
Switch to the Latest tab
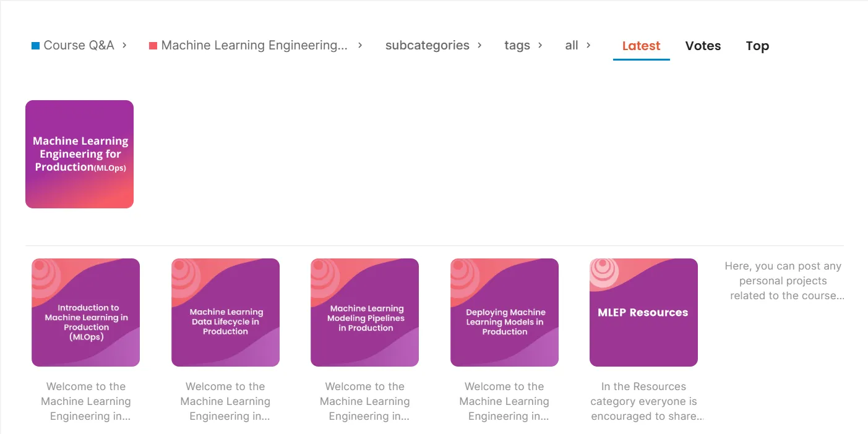point(641,46)
